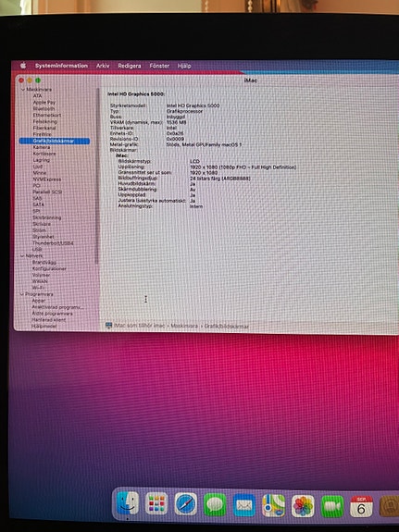Select Appar under Programvara
The height and width of the screenshot is (532, 399).
(38, 301)
